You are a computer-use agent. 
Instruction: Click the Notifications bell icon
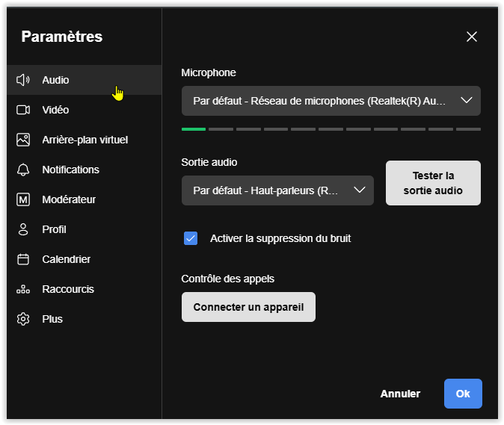[23, 170]
